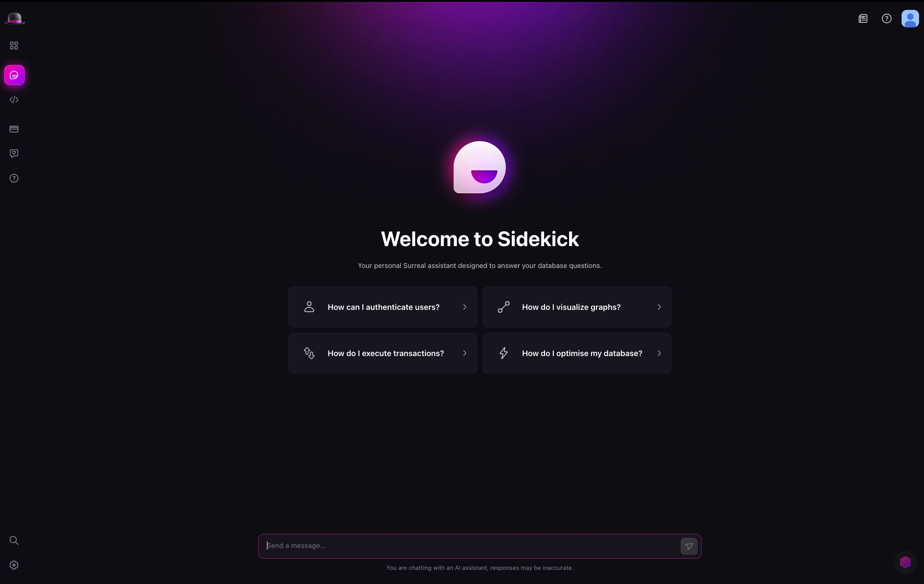Open the support heart chat icon
Viewport: 924px width, 584px height.
pyautogui.click(x=14, y=154)
